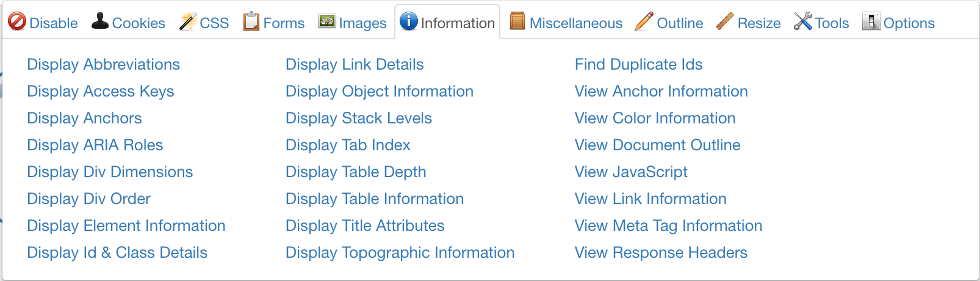Click the Miscellaneous box icon

tap(517, 21)
